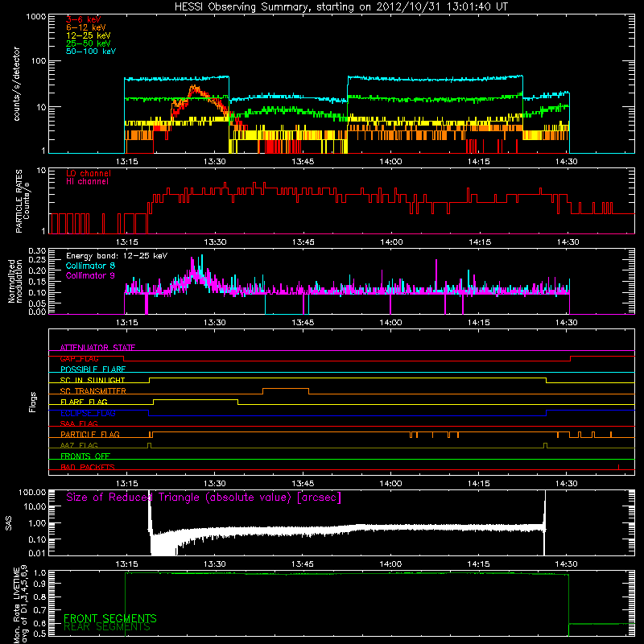
Task: Select the Collimator 9 legend label
Action: pos(90,275)
